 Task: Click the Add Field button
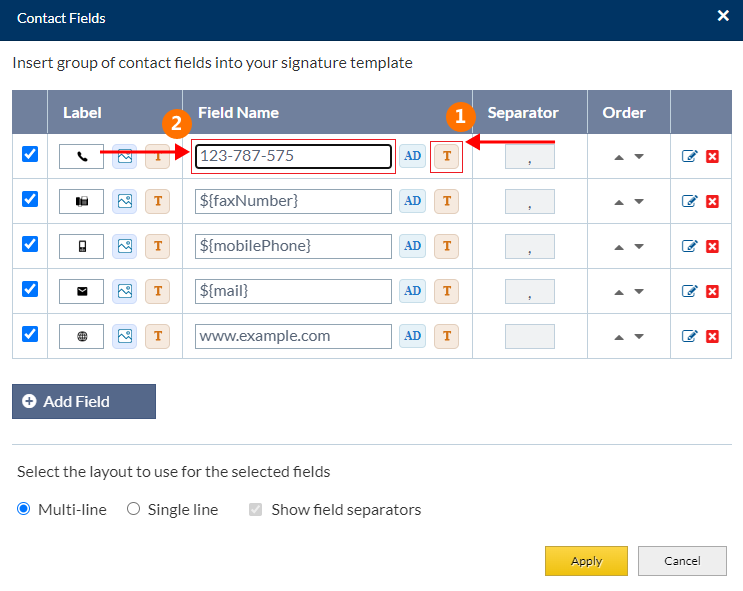84,401
